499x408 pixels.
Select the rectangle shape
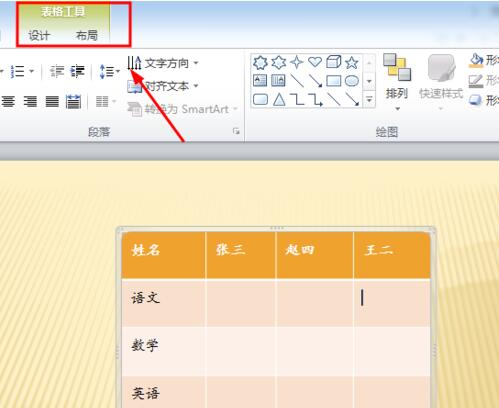(x=333, y=80)
